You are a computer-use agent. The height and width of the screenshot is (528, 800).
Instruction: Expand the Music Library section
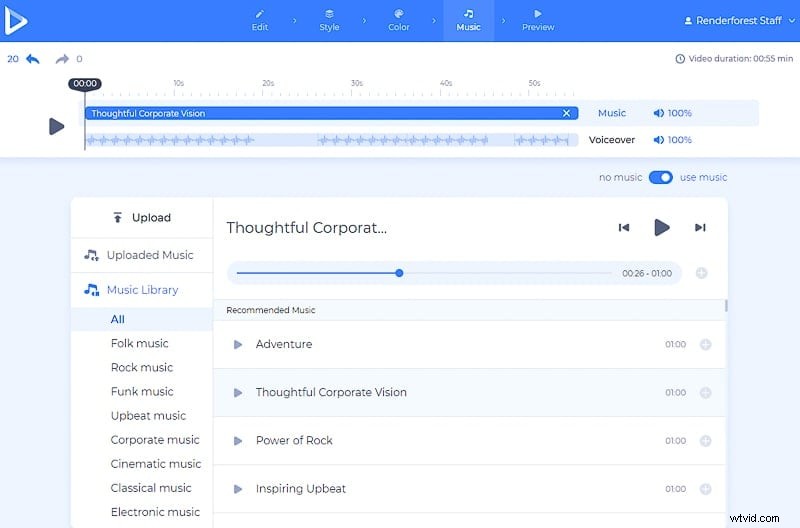142,290
